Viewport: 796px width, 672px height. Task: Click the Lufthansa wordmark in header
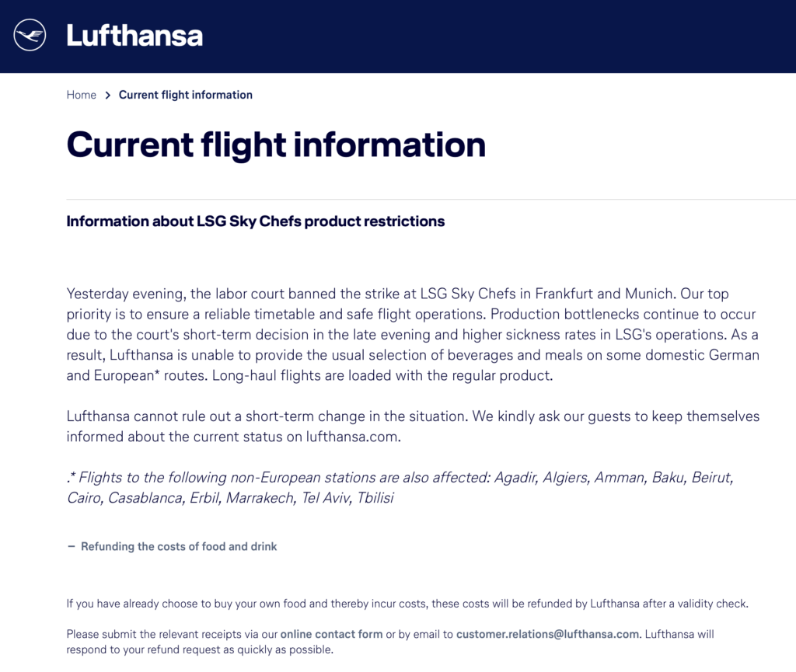[134, 36]
